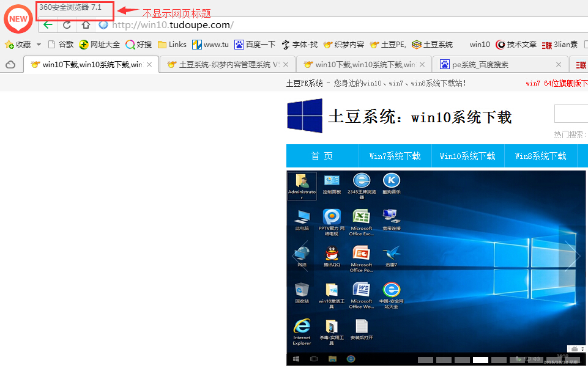Open the 百度一下 bookmark
This screenshot has width=588, height=374.
[x=258, y=44]
